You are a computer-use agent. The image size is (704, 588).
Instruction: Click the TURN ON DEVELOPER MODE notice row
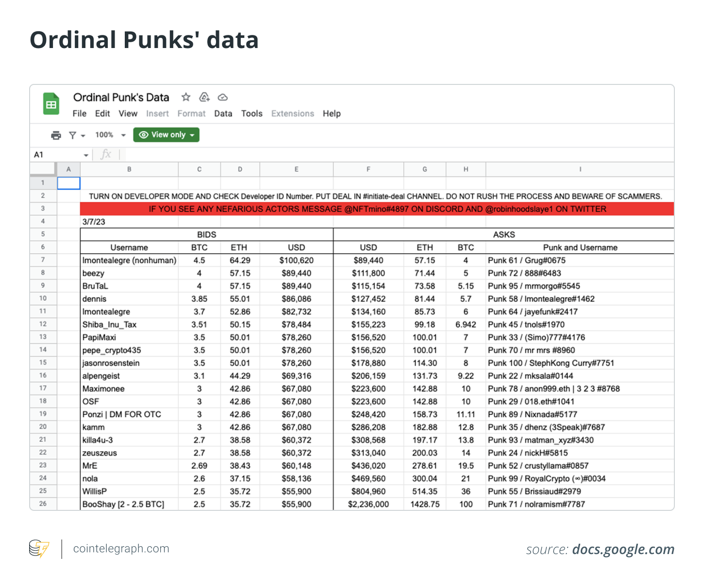pyautogui.click(x=377, y=196)
